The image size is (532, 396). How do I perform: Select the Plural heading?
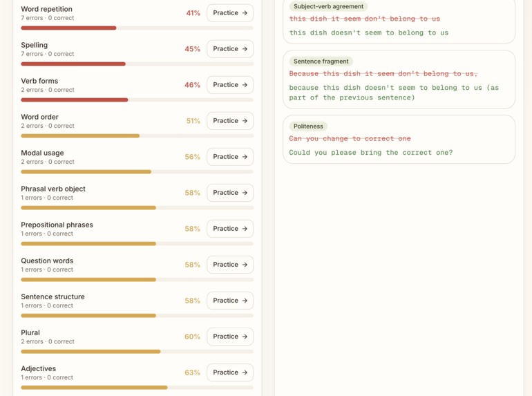30,333
